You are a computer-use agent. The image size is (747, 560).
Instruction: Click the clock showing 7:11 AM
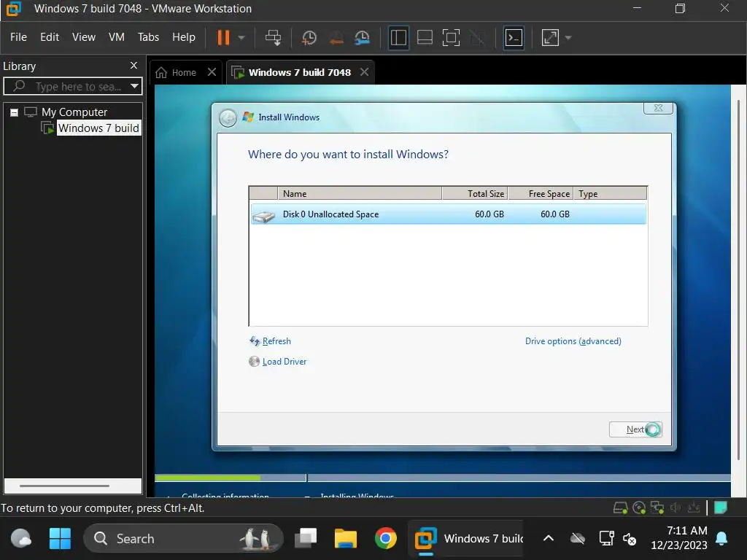tap(679, 537)
